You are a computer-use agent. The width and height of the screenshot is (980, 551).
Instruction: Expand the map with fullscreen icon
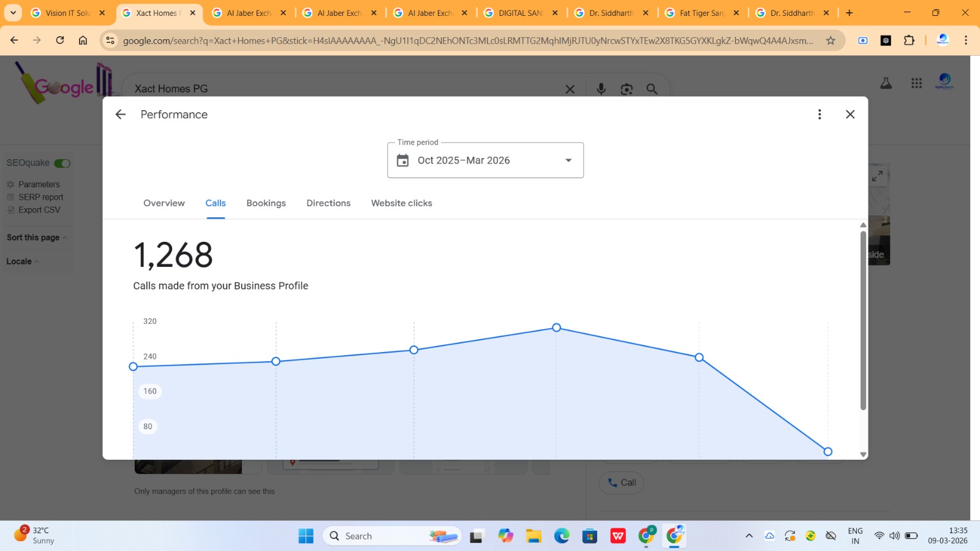point(877,176)
